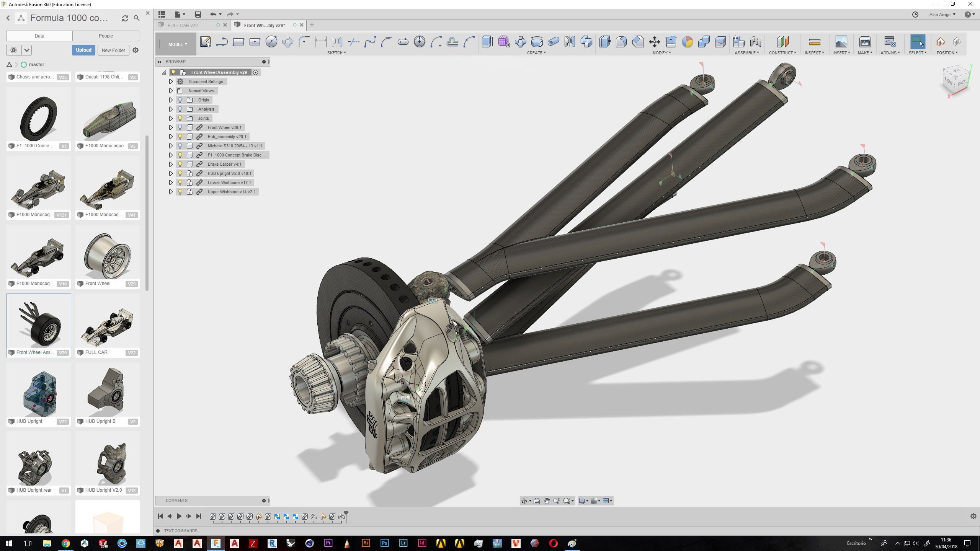Viewport: 980px width, 551px height.
Task: Switch to the People tab
Action: click(x=106, y=36)
